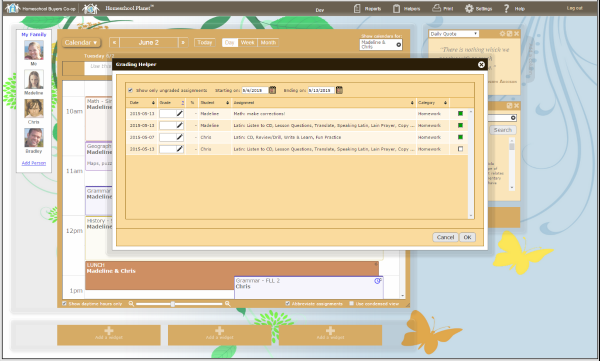The image size is (600, 361).
Task: Select the Me photo in My Family
Action: coord(34,50)
